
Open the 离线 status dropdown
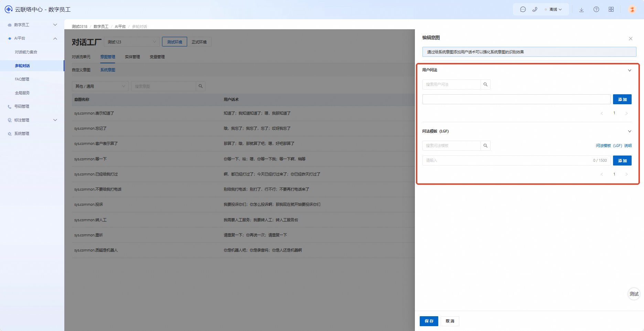pyautogui.click(x=553, y=10)
